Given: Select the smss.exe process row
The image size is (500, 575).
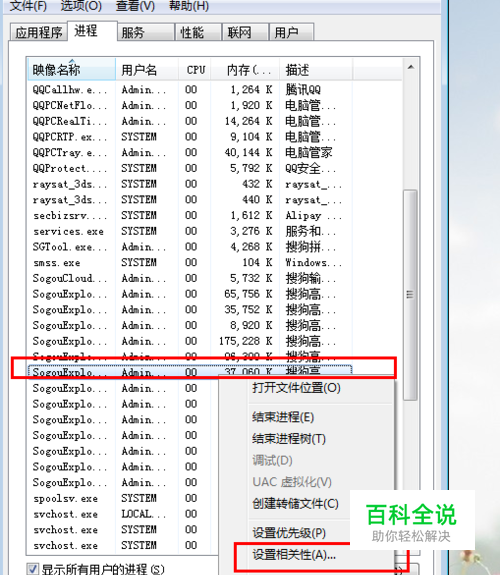Looking at the screenshot, I should 190,263.
